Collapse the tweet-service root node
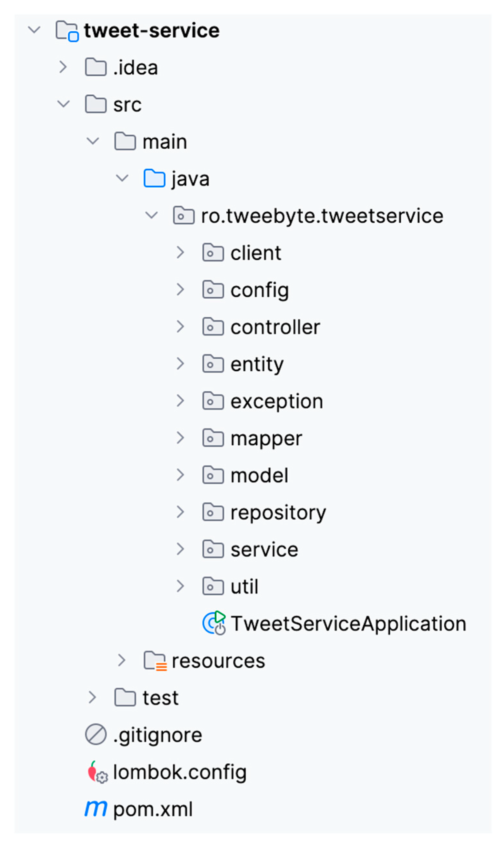This screenshot has height=848, width=504. point(34,30)
